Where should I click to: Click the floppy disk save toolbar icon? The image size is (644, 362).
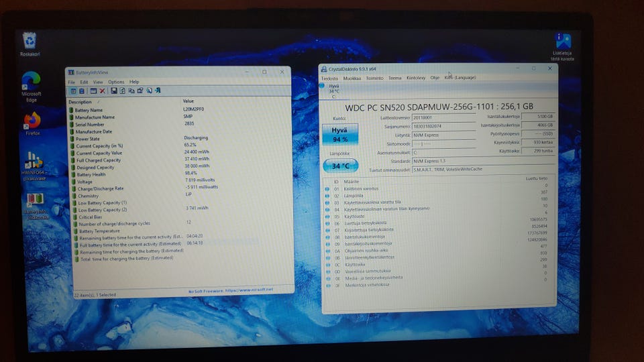tap(114, 90)
